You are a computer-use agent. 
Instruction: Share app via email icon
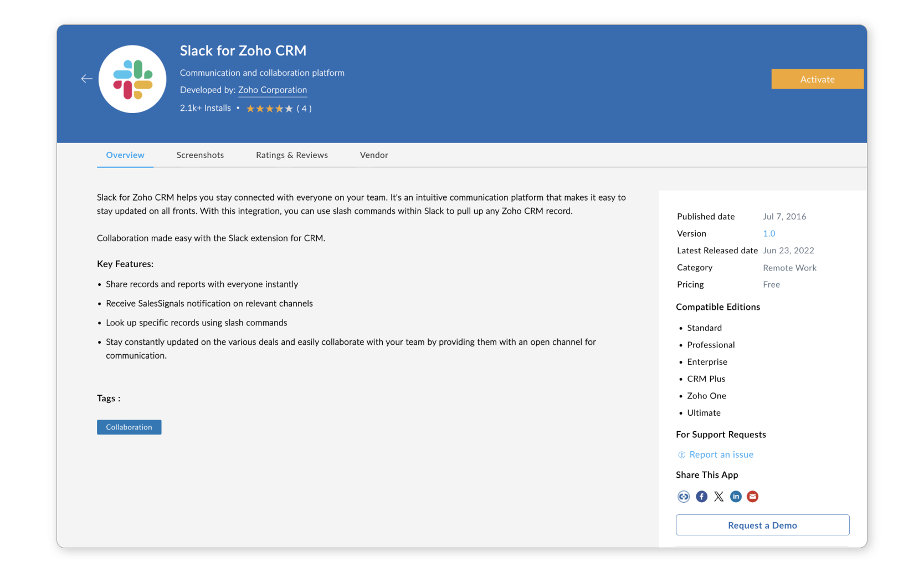752,497
